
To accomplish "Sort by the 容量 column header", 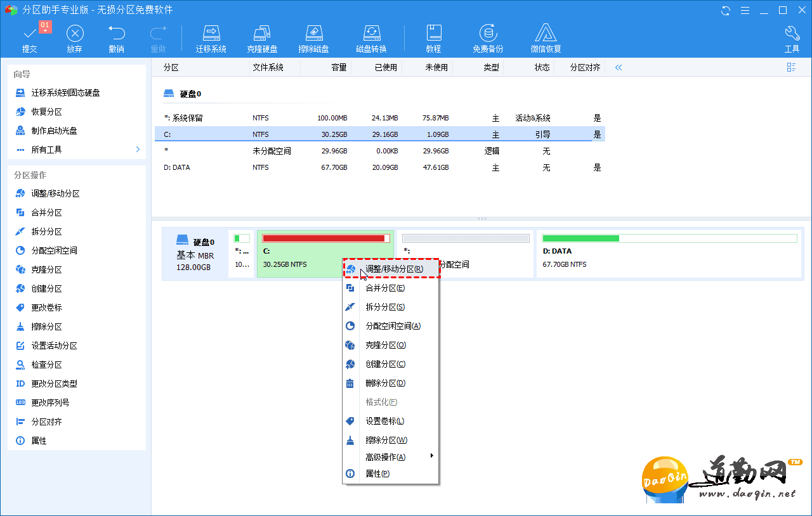I will pos(339,67).
